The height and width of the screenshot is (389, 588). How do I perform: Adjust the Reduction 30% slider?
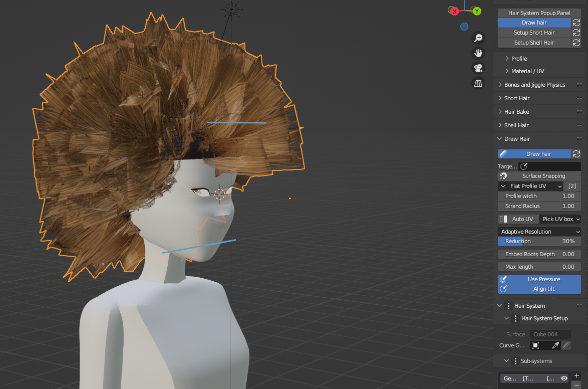539,242
